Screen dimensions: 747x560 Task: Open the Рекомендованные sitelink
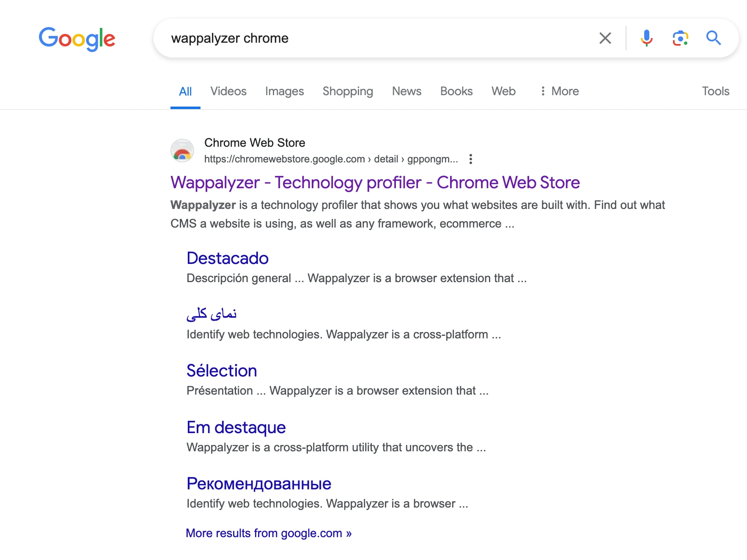click(259, 484)
